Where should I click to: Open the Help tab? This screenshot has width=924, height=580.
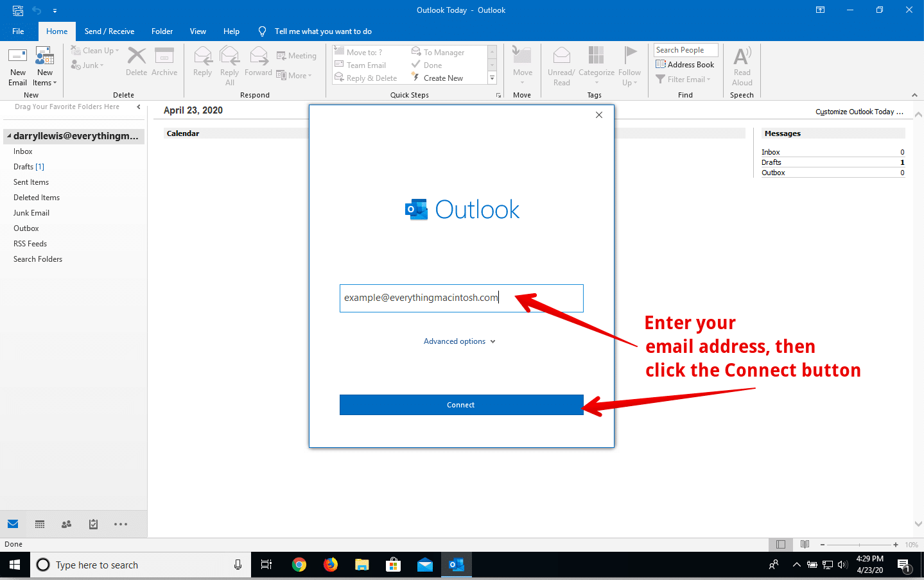231,31
